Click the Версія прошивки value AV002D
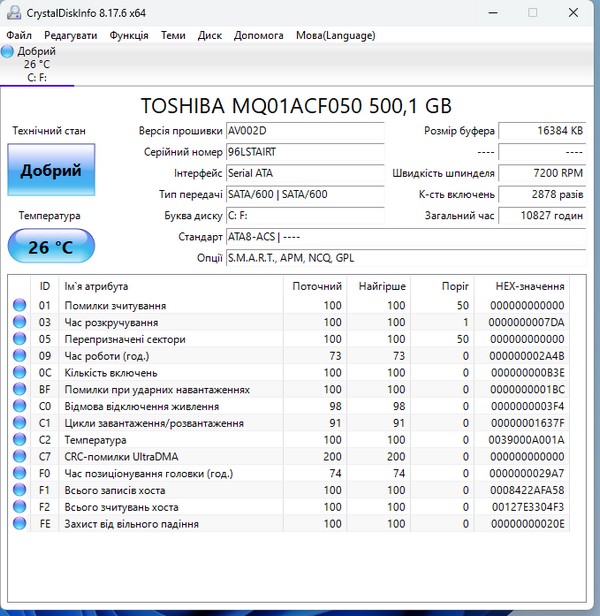The height and width of the screenshot is (616, 600). pyautogui.click(x=304, y=131)
